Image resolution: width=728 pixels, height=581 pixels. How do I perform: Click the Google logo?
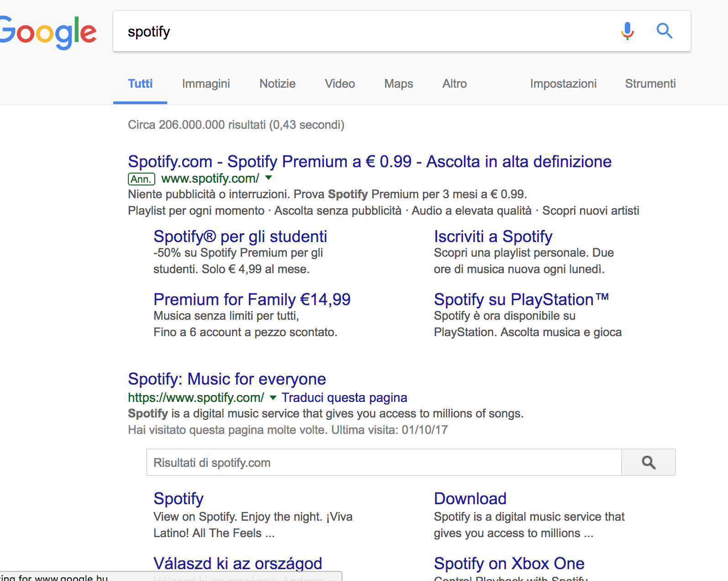[48, 32]
